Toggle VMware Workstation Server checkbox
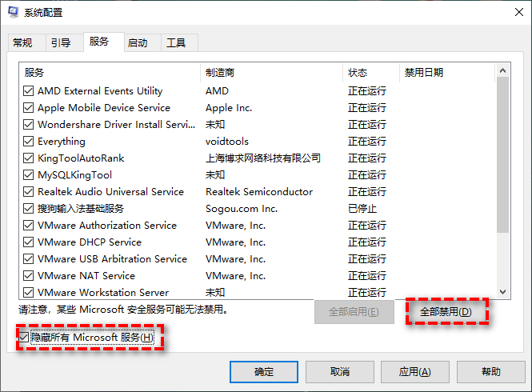Image resolution: width=532 pixels, height=392 pixels. click(29, 292)
